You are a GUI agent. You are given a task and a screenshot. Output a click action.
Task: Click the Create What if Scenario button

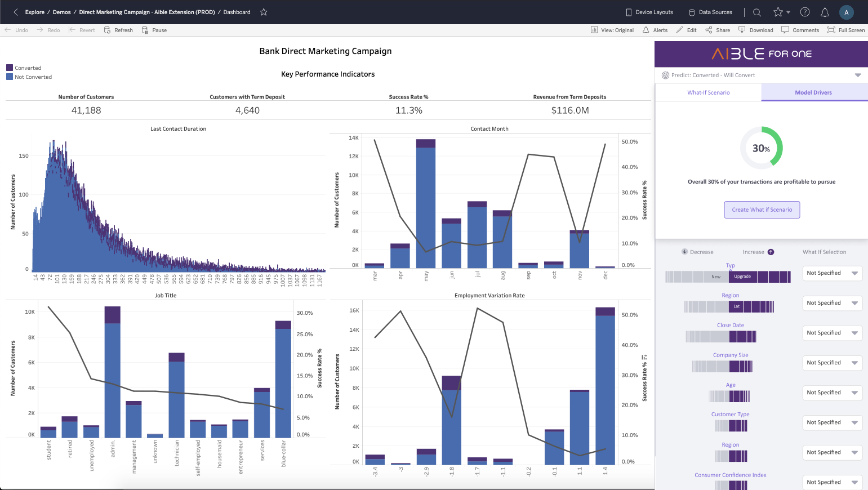762,210
